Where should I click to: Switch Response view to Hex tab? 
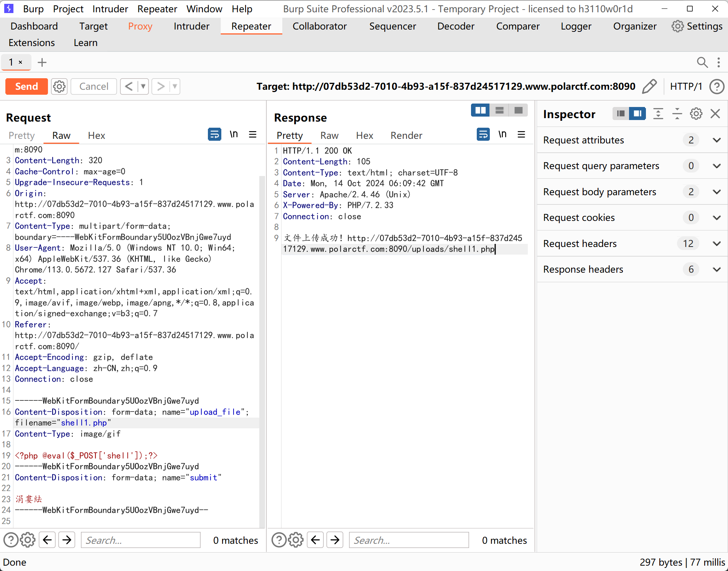364,135
